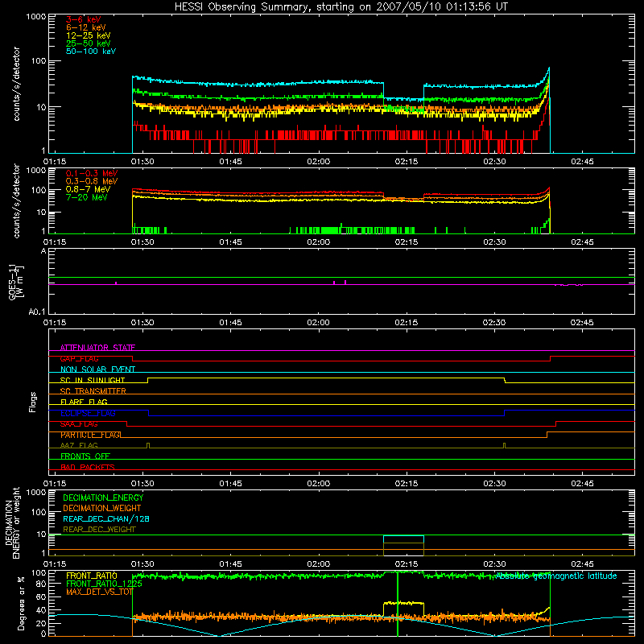Select the Degrees or % axis title
644x644 pixels.
point(21,603)
